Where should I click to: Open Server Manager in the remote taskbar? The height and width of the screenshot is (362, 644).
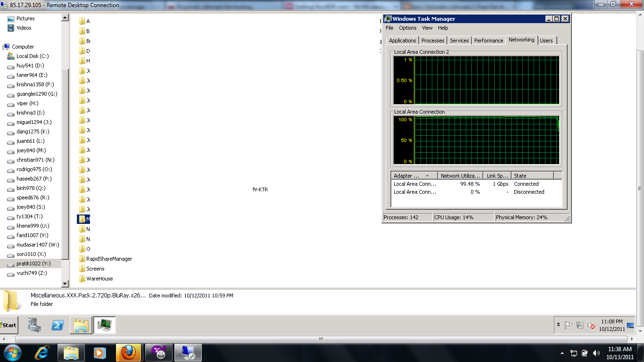pyautogui.click(x=34, y=325)
